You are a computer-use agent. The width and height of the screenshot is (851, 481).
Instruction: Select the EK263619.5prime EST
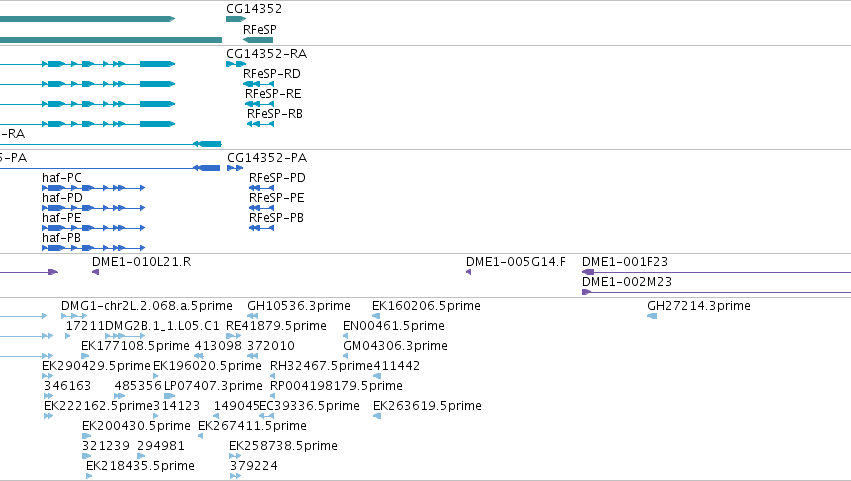[377, 416]
